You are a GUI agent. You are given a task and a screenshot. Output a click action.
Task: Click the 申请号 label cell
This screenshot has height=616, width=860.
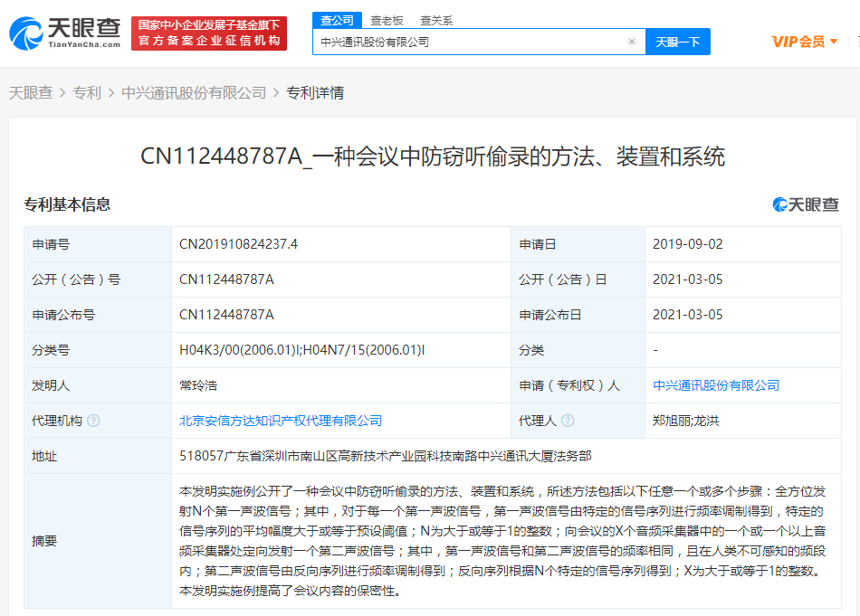click(98, 244)
